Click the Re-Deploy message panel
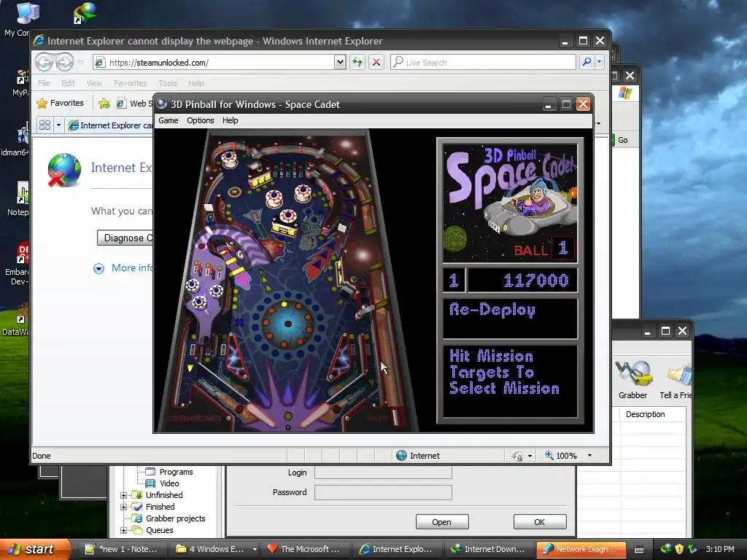This screenshot has height=560, width=747. (510, 318)
